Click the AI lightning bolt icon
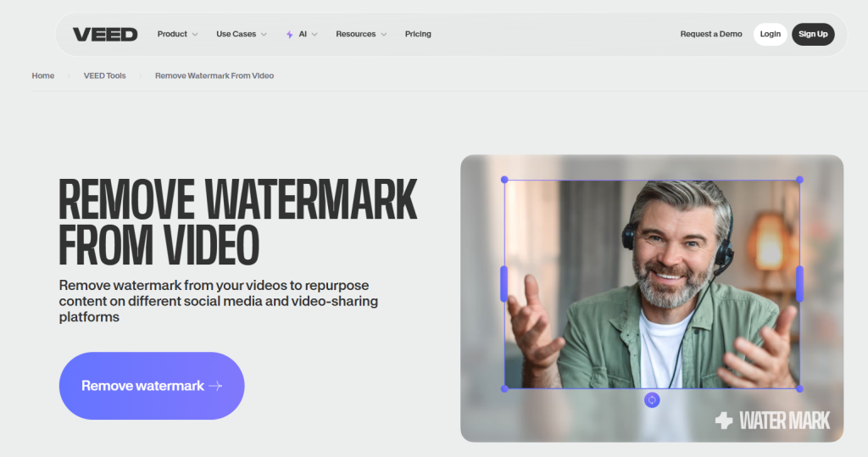 [x=290, y=35]
